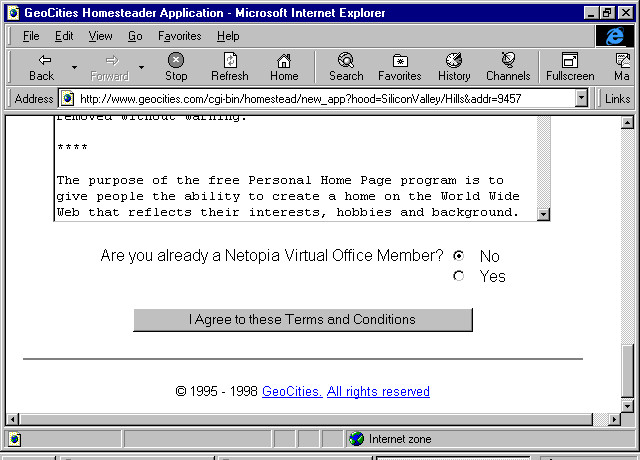Stop loading with the Stop icon
The width and height of the screenshot is (640, 460).
176,60
